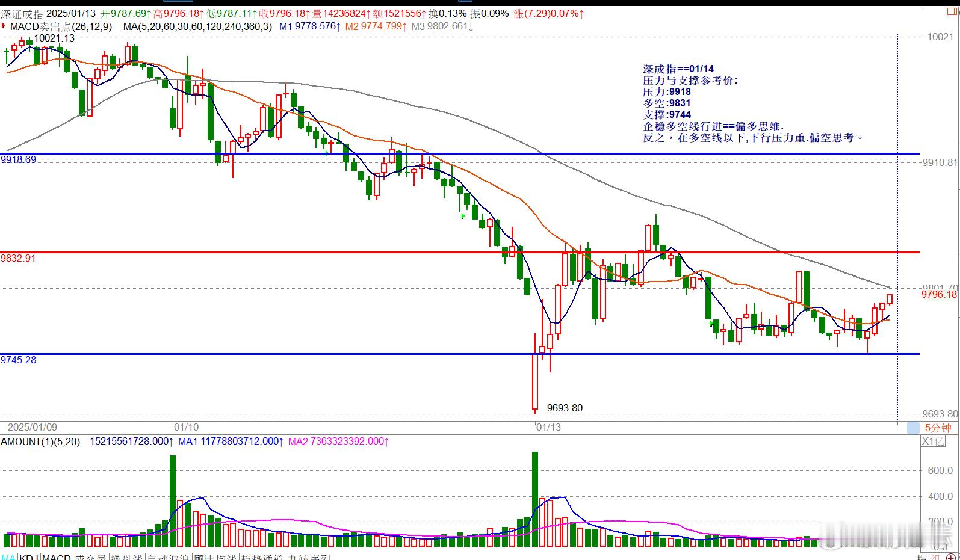Click the tallest green volume bar at 01/13
The image size is (960, 560).
(x=534, y=499)
